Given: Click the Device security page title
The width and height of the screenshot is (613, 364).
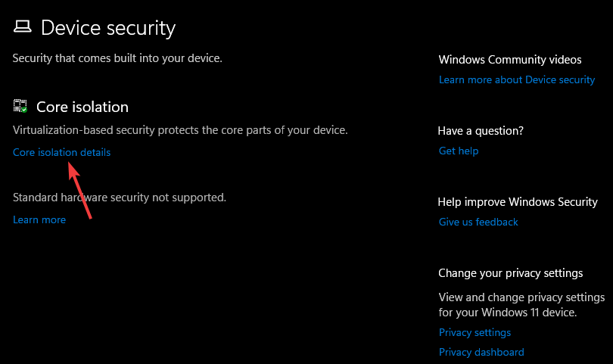Looking at the screenshot, I should (x=108, y=28).
